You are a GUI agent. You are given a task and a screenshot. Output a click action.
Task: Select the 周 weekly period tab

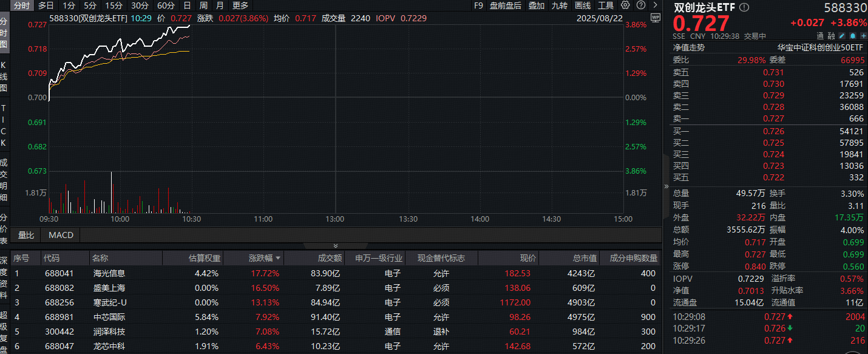coord(203,5)
